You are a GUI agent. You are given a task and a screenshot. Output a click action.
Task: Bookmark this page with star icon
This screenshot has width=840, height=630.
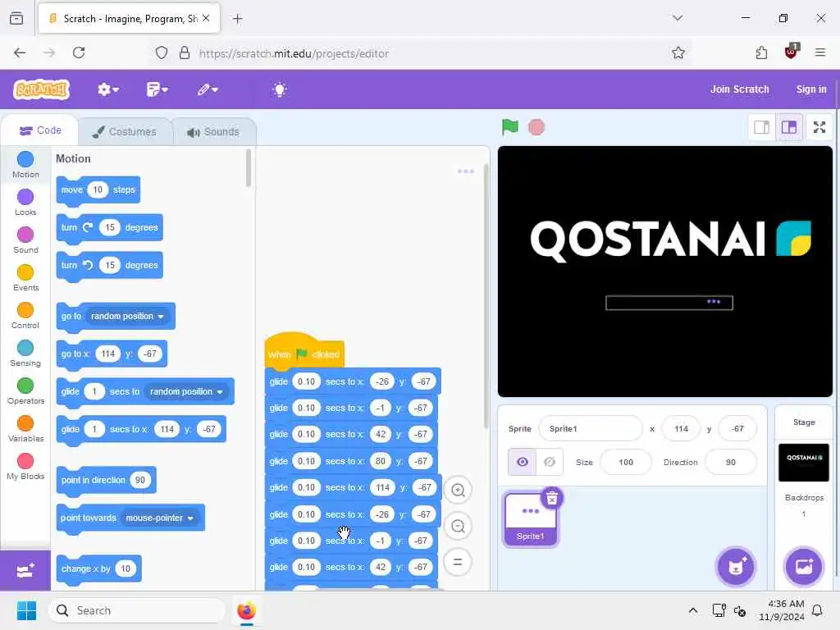point(678,52)
